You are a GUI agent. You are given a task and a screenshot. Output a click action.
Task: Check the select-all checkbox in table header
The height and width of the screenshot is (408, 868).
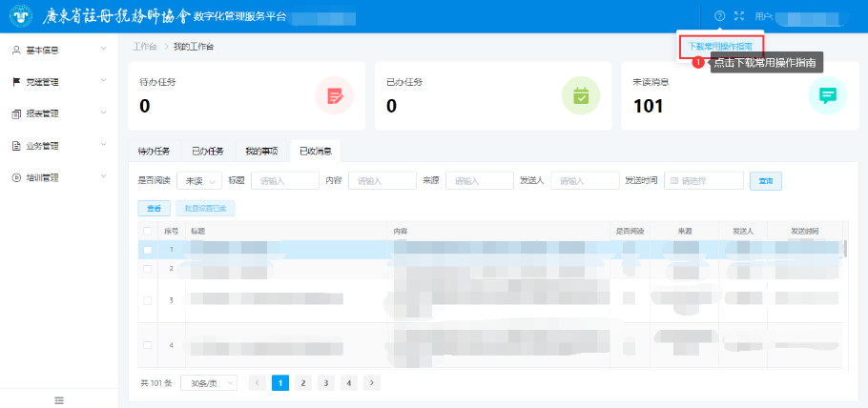(148, 231)
